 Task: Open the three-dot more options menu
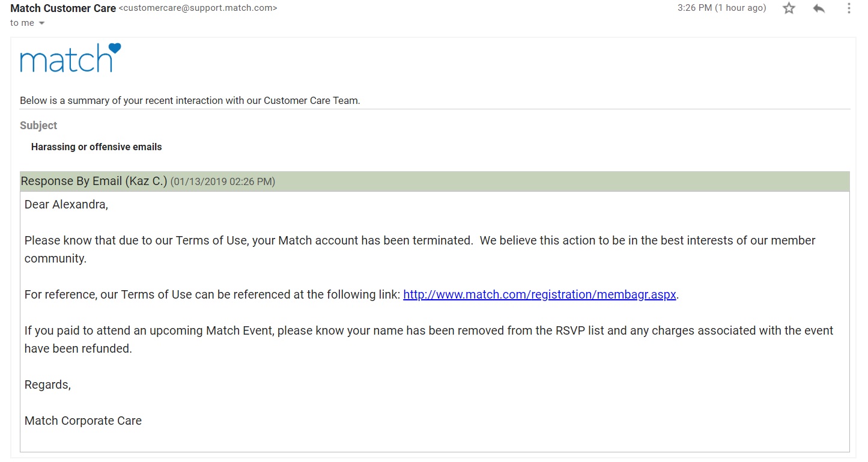pos(849,8)
